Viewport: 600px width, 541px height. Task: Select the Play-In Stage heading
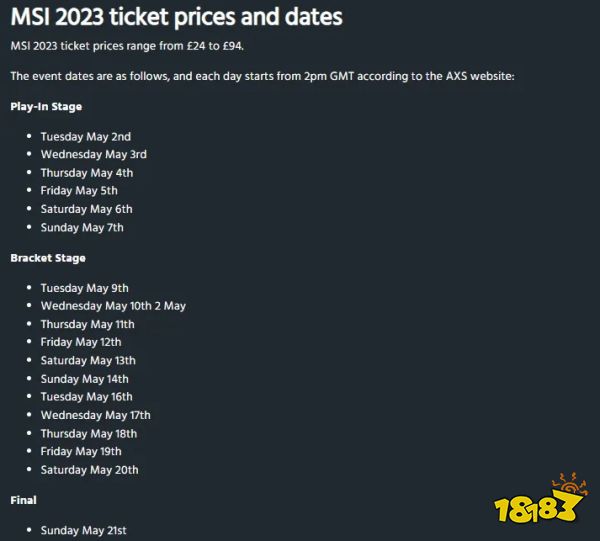click(46, 107)
